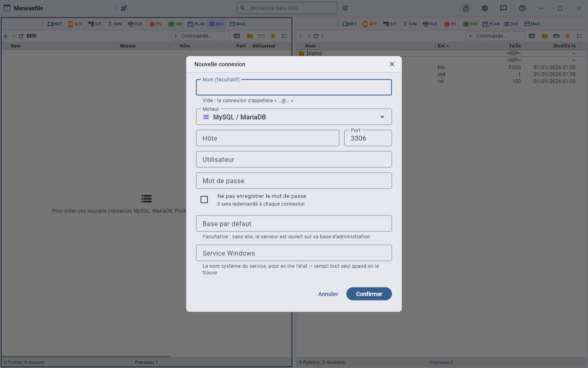Select the Port field showing 3306

click(368, 138)
